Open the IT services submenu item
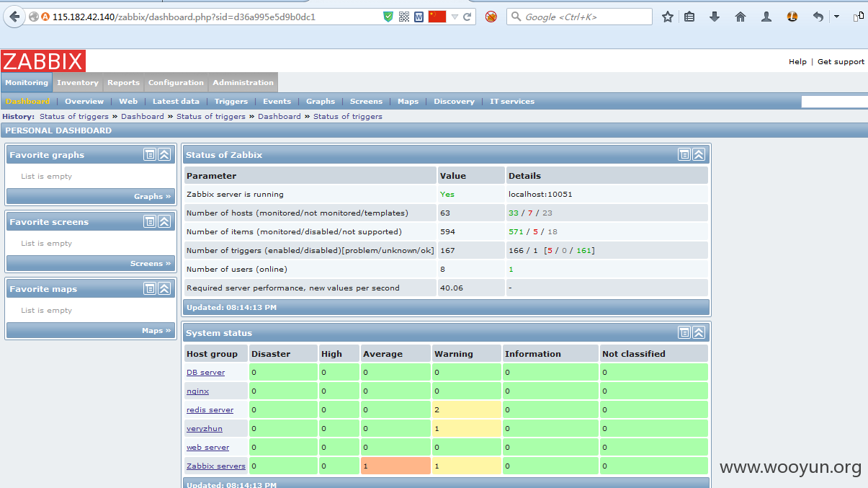This screenshot has height=488, width=868. (x=512, y=102)
